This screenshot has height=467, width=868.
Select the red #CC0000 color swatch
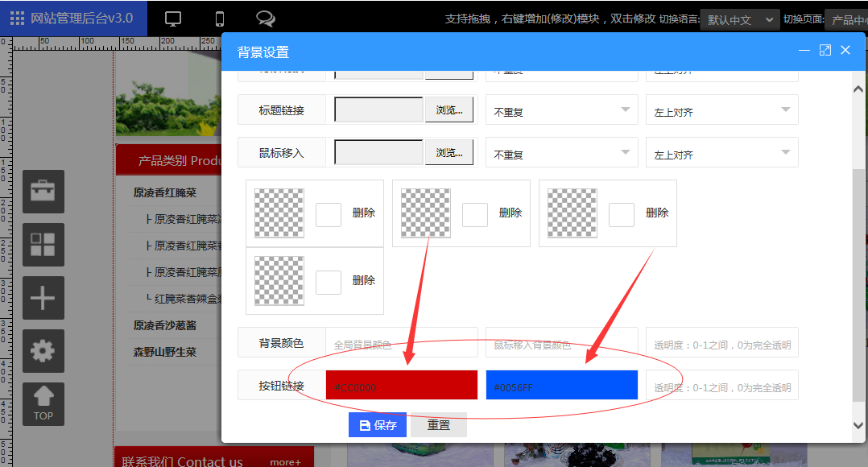pos(401,385)
